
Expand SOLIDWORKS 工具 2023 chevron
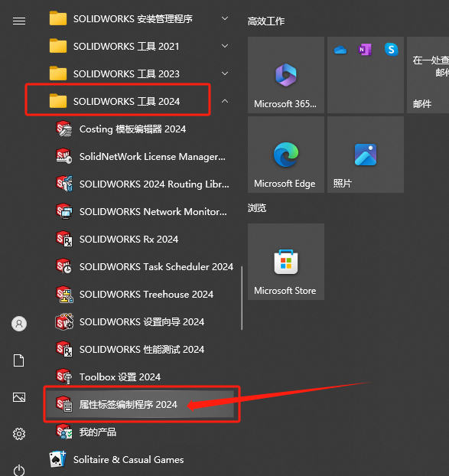225,73
